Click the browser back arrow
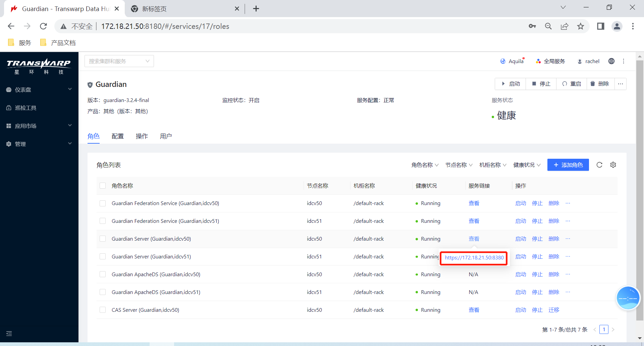644x346 pixels. 11,26
